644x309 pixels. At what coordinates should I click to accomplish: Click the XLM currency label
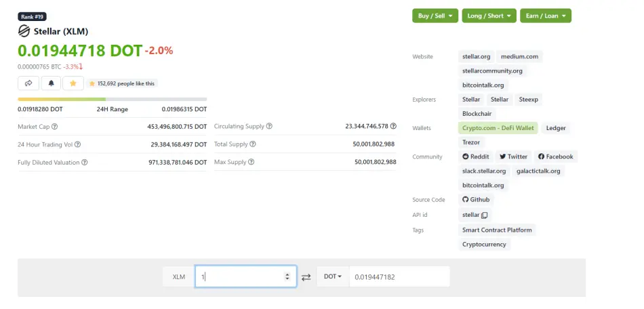(179, 277)
